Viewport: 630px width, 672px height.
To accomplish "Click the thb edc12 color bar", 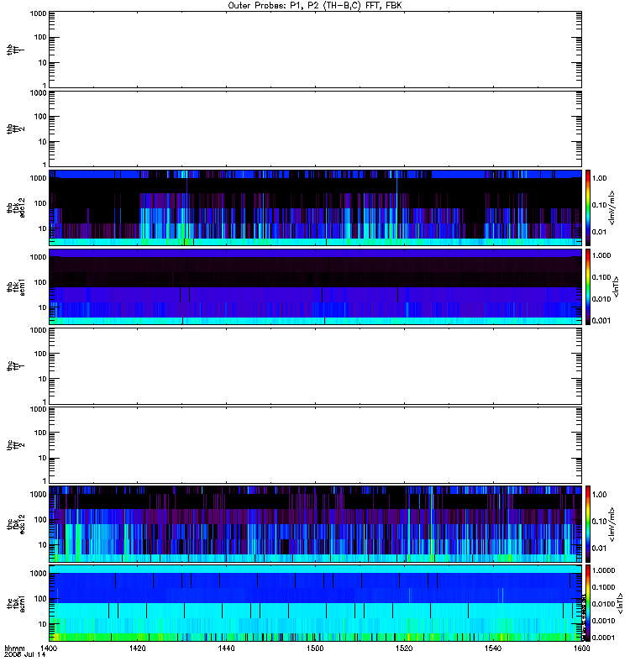I will pos(588,207).
